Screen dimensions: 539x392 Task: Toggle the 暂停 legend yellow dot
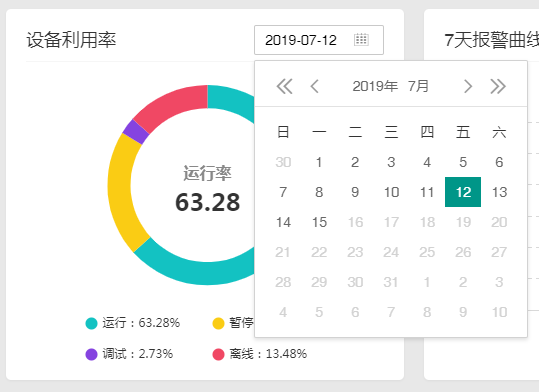click(x=219, y=323)
